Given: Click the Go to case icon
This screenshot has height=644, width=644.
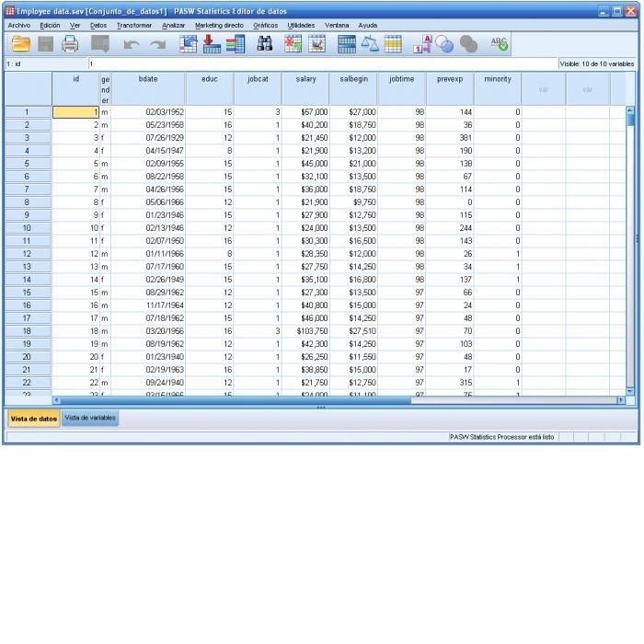Looking at the screenshot, I should (x=188, y=43).
